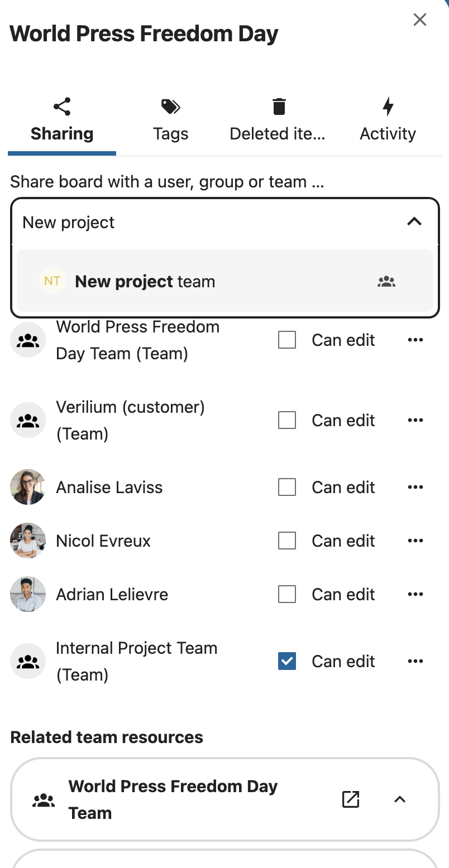The image size is (449, 868).
Task: Open the Sharing tab share icon
Action: pos(61,107)
